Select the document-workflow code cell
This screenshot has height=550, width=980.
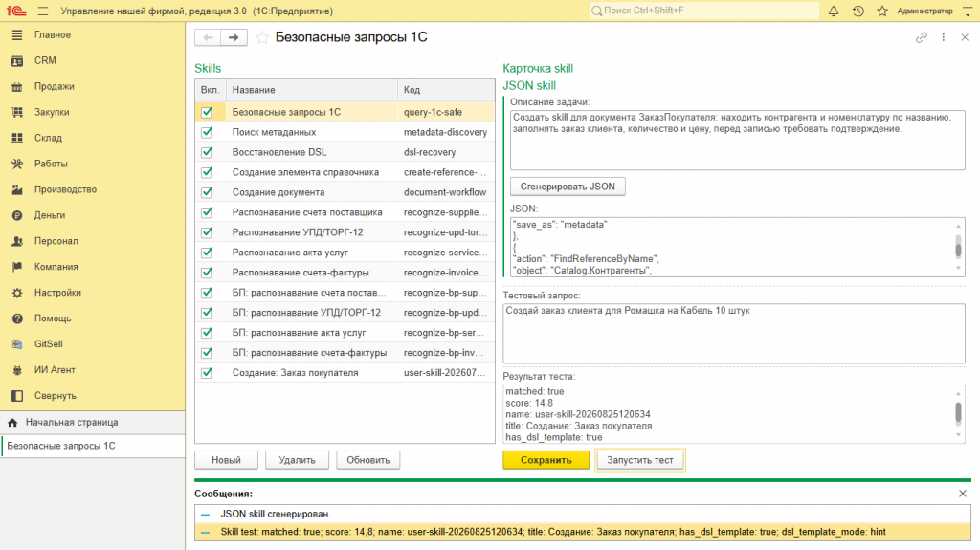(x=446, y=192)
